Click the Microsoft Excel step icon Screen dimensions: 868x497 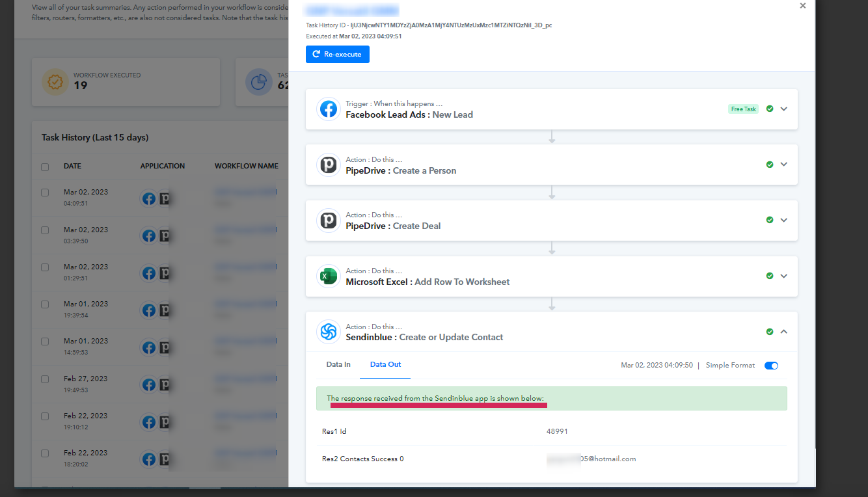point(329,276)
